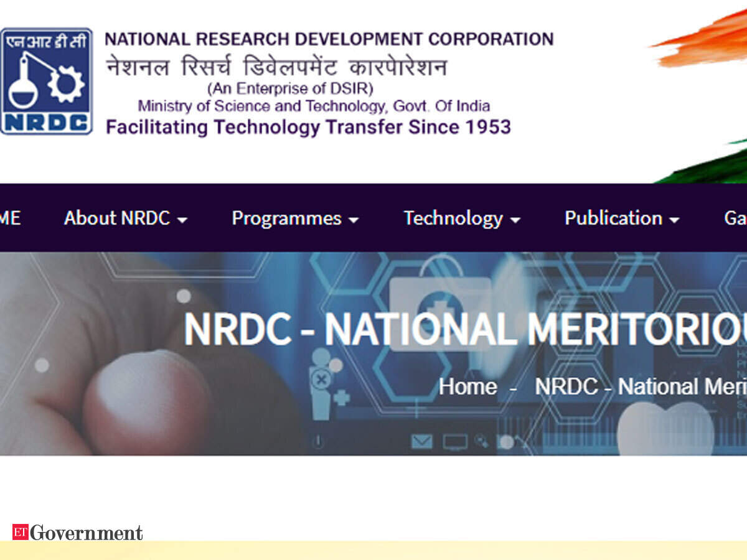
Task: Expand the About NRDC dropdown arrow
Action: 182,220
